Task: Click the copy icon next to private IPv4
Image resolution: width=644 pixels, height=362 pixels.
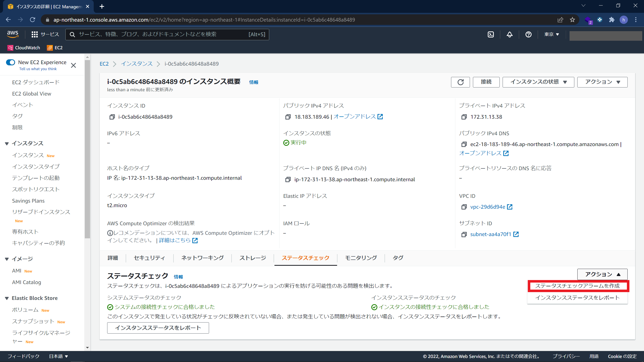Action: click(463, 117)
